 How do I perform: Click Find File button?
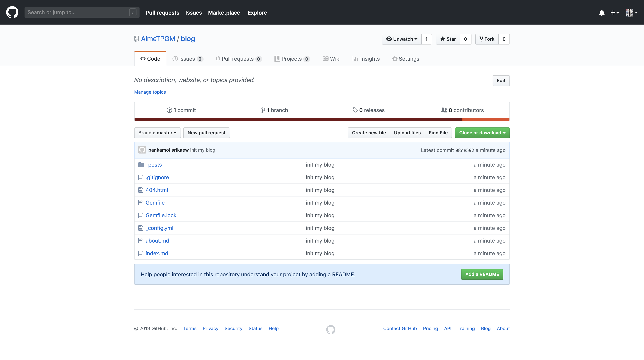coord(438,133)
